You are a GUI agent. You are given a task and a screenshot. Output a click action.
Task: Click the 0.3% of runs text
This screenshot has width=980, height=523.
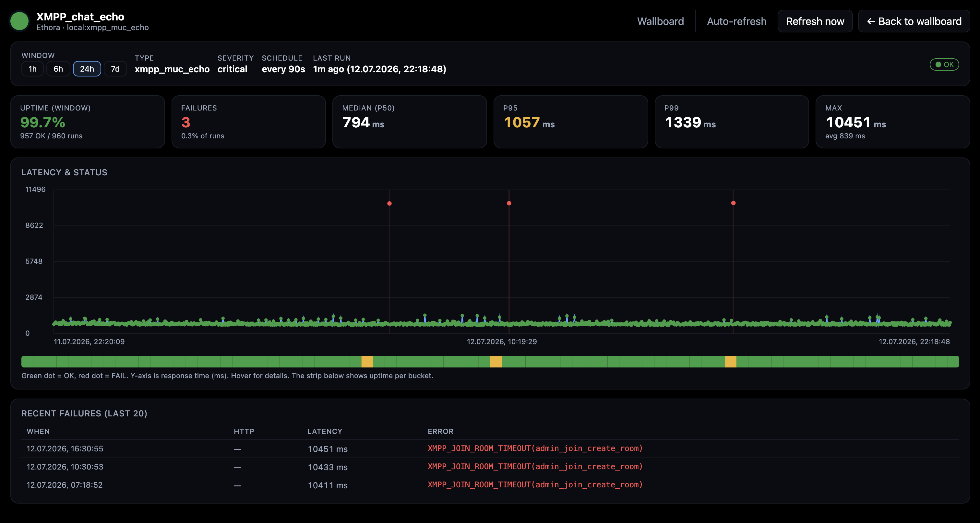coord(203,136)
